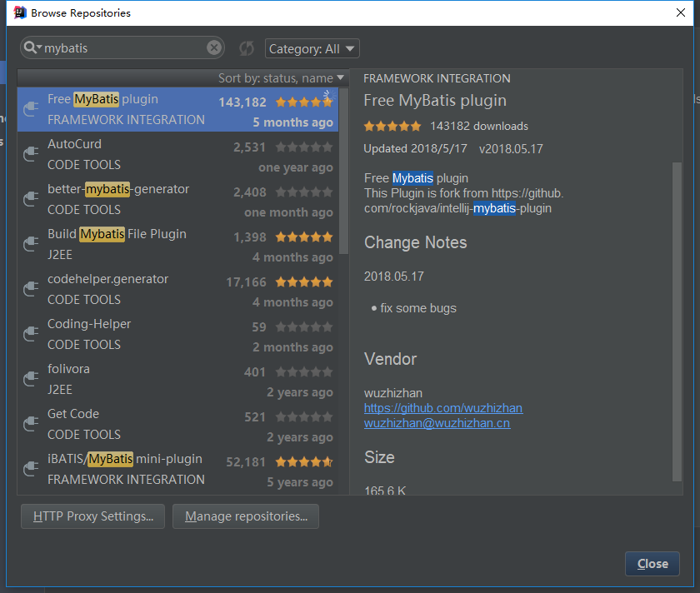Click the v2018.05.17 version text
Image resolution: width=700 pixels, height=593 pixels.
coord(511,148)
